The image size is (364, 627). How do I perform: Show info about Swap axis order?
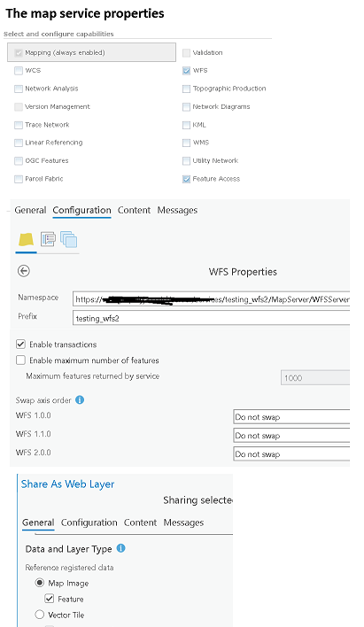[80, 400]
